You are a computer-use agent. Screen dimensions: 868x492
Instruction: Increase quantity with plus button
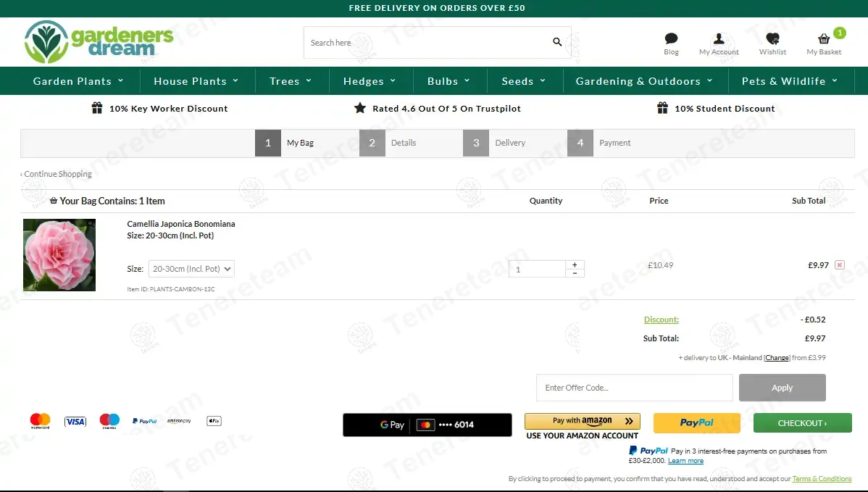pyautogui.click(x=575, y=264)
